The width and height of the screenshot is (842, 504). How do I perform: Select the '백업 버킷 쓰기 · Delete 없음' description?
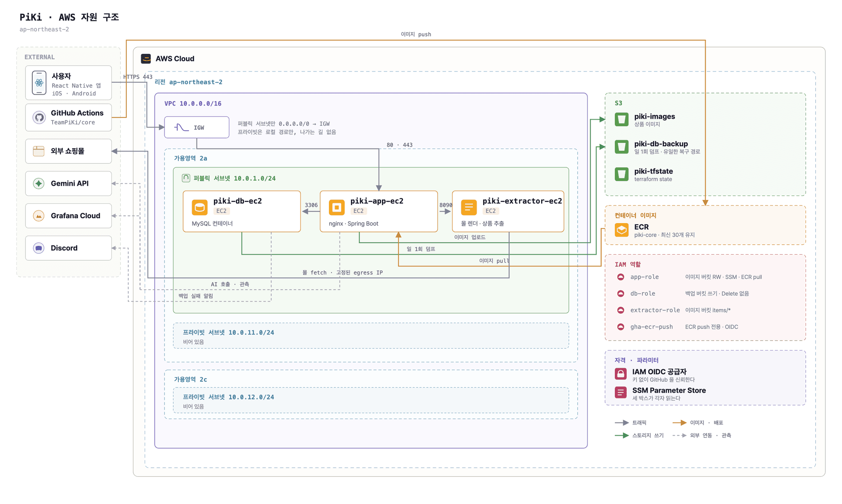point(717,294)
